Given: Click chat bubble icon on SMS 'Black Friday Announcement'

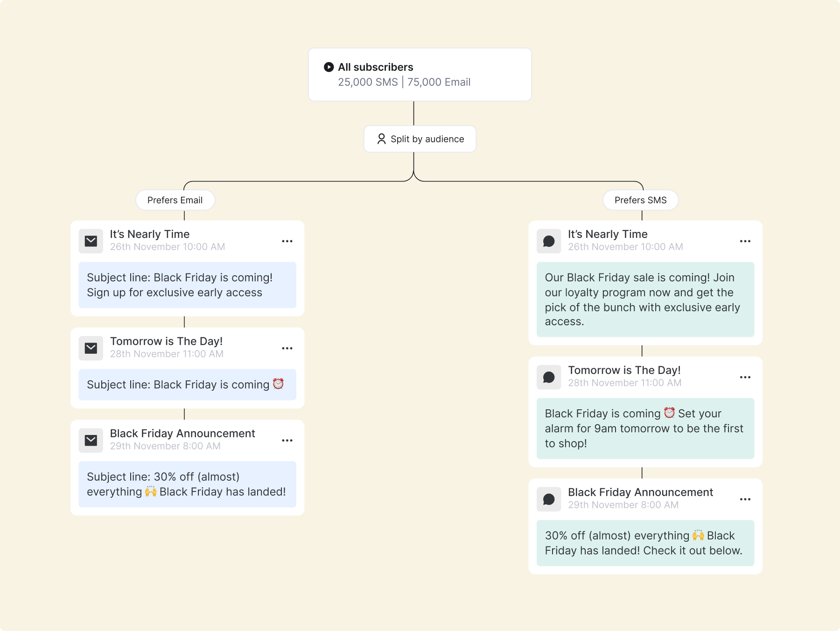Looking at the screenshot, I should [x=549, y=499].
